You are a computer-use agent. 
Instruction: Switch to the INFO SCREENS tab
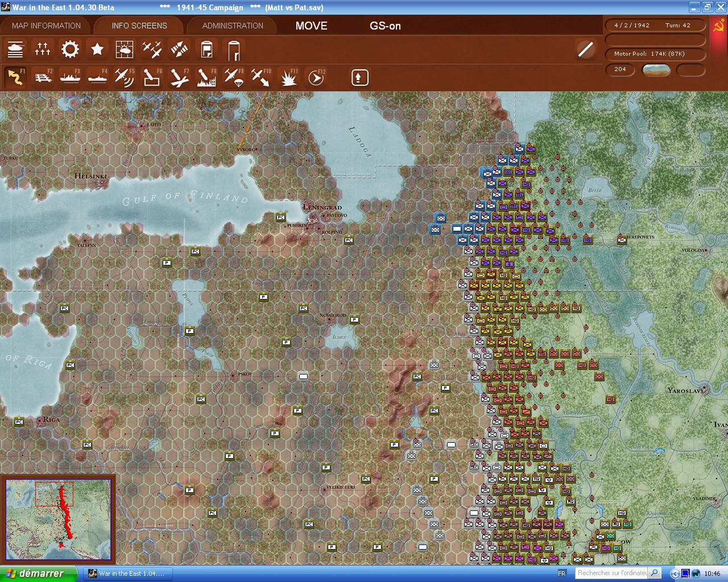coord(139,26)
